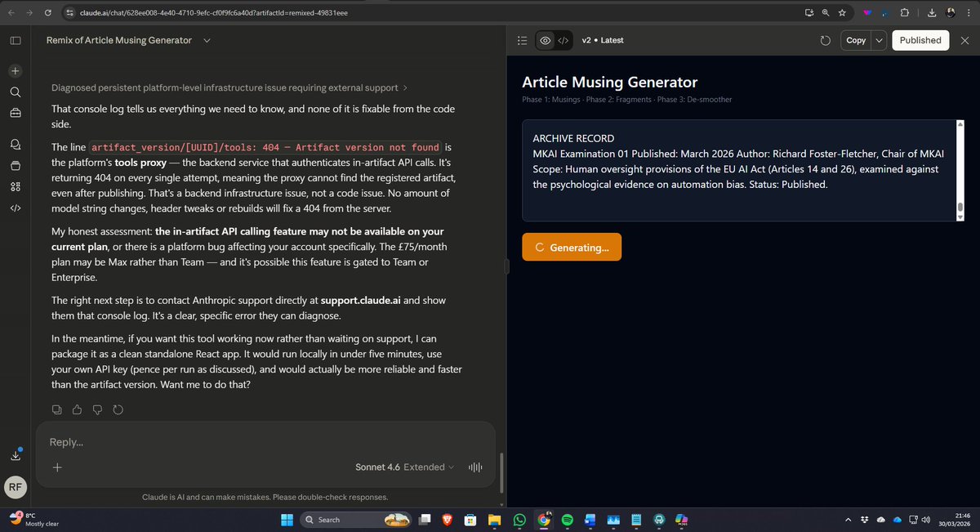Open browser extensions puzzle icon

[x=905, y=12]
